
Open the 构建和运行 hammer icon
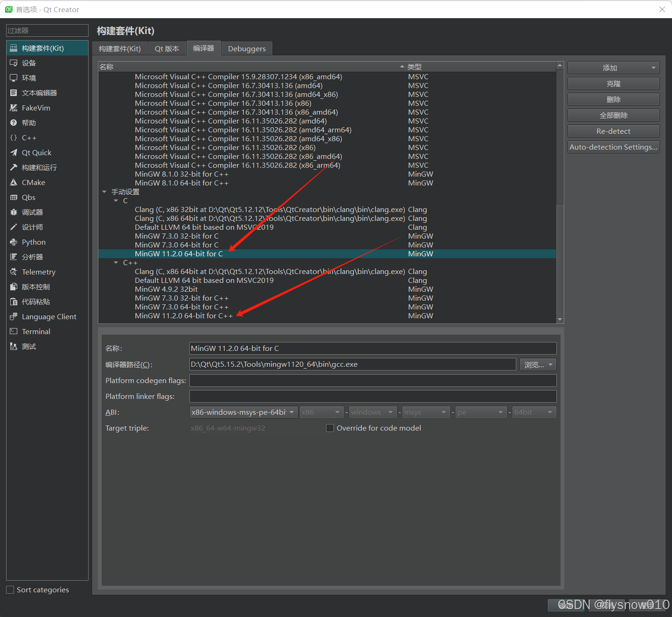coord(14,167)
